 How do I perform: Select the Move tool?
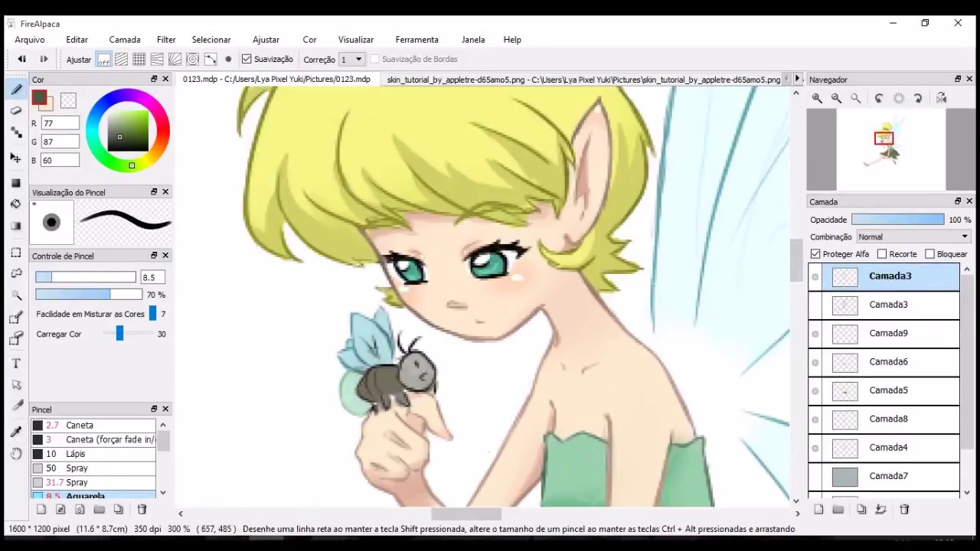16,157
